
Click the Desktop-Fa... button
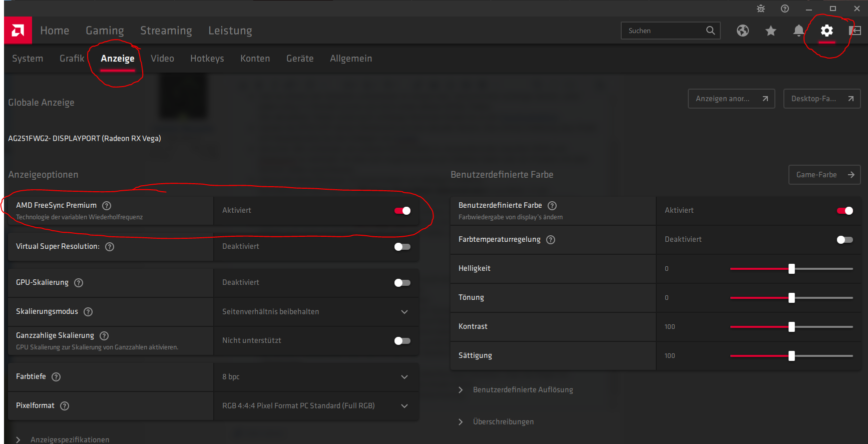[x=822, y=99]
